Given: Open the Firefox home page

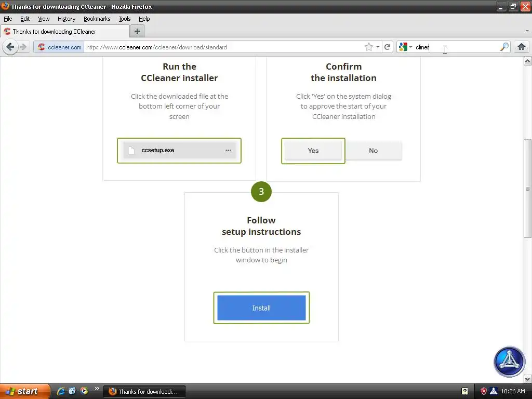Looking at the screenshot, I should 522,47.
